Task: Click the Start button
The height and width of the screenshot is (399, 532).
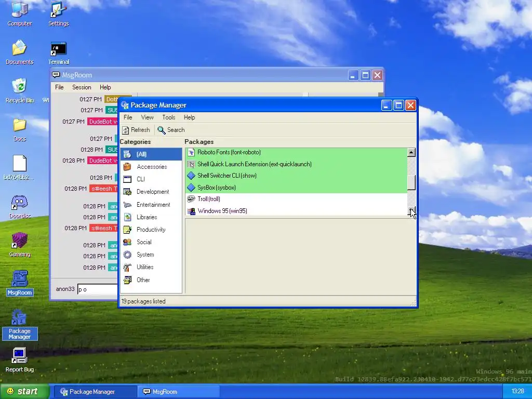Action: [x=24, y=392]
